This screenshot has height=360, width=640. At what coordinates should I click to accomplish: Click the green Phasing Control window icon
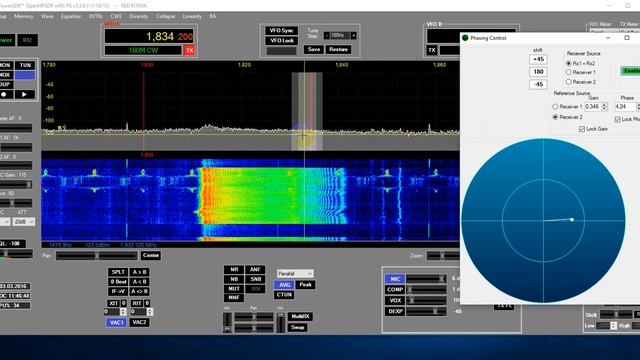tap(465, 38)
